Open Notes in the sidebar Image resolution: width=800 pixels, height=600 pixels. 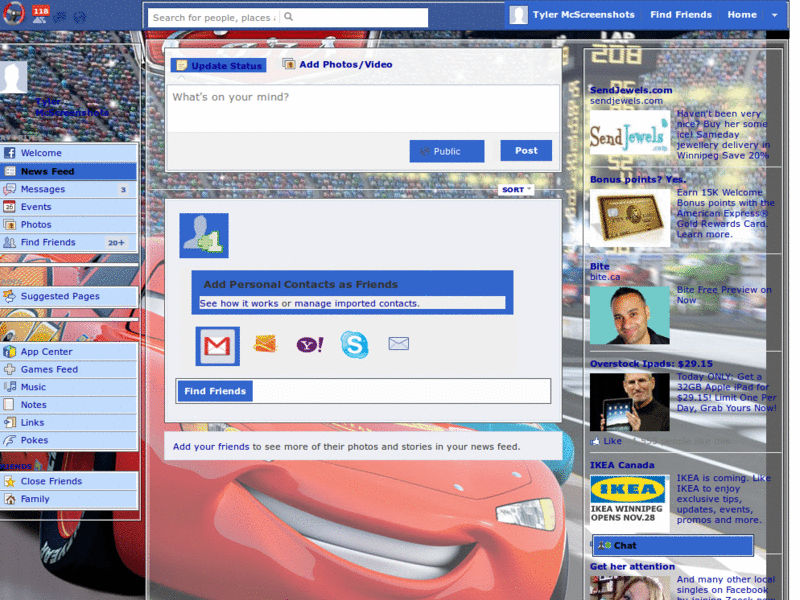point(69,405)
